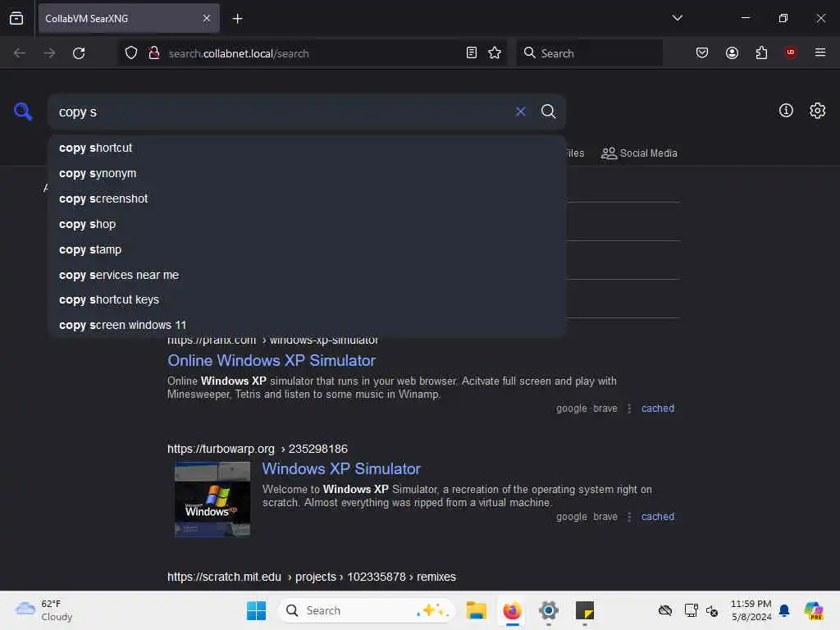Choose the 'copy stamp' suggestion
The image size is (840, 630).
pos(307,249)
